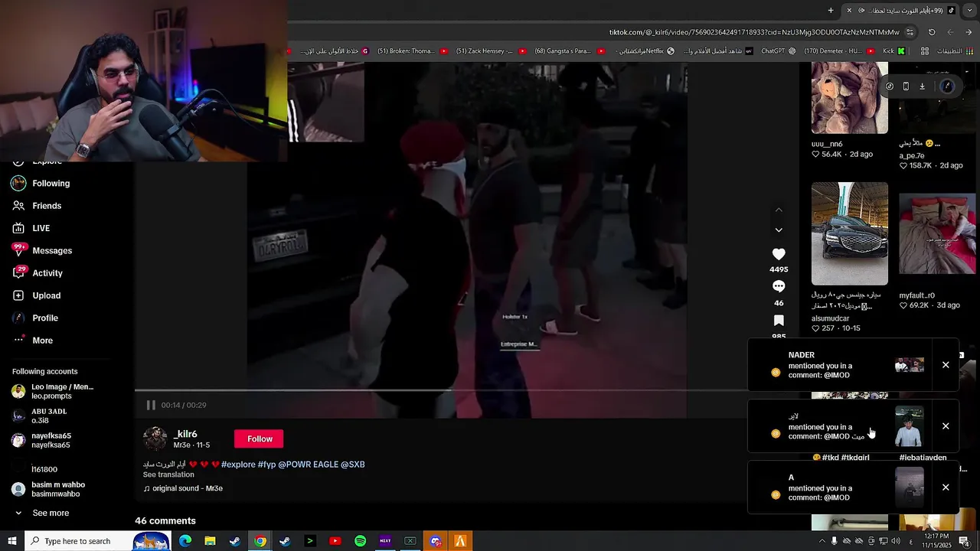Open the alsumudcar username
Viewport: 980px width, 551px height.
(831, 318)
